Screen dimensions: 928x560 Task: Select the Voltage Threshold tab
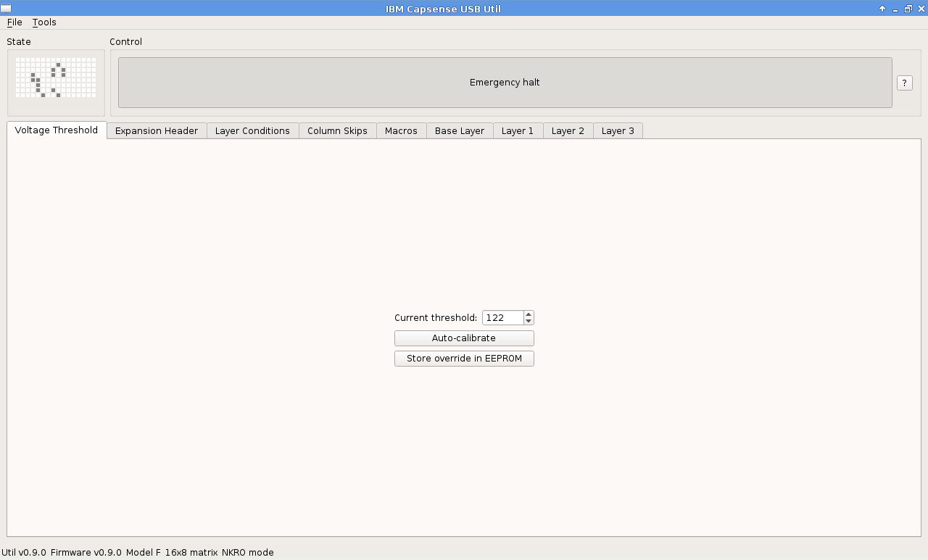[x=57, y=130]
